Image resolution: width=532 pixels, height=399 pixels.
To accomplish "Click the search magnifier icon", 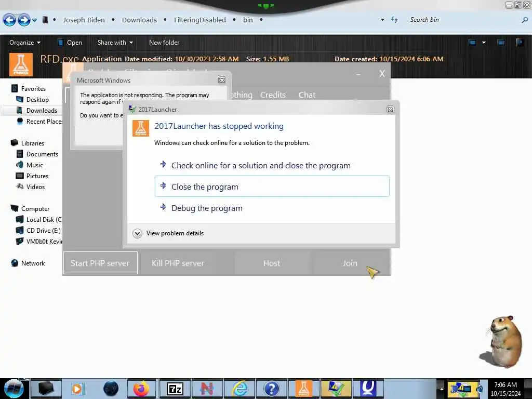I will pos(525,20).
